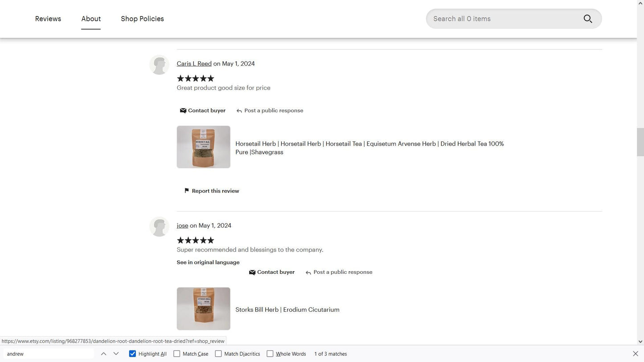Toggle the Whole Words checkbox
644x362 pixels.
point(270,354)
